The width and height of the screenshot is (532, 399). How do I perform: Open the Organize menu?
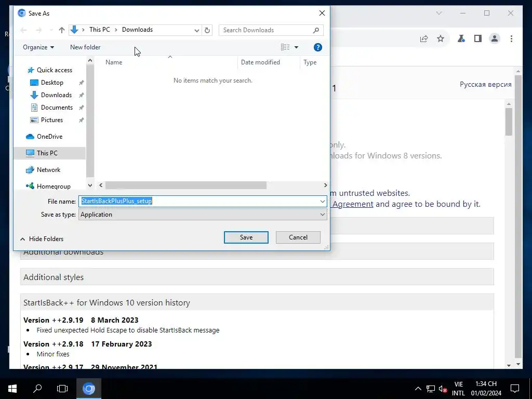pyautogui.click(x=38, y=47)
